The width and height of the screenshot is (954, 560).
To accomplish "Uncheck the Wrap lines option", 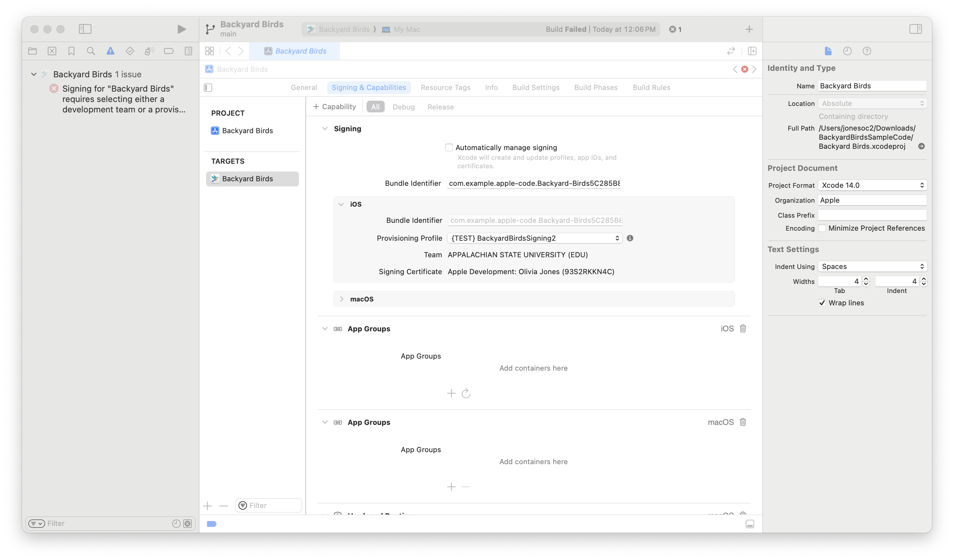I will tap(822, 303).
